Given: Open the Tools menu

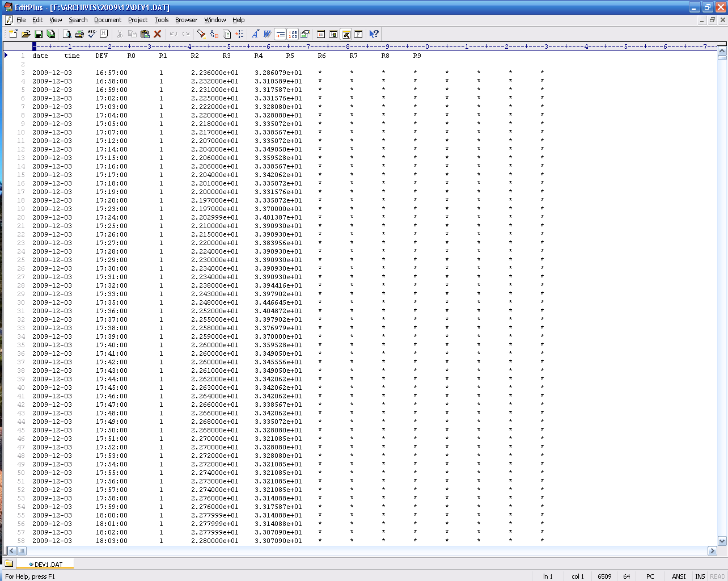Looking at the screenshot, I should coord(162,20).
